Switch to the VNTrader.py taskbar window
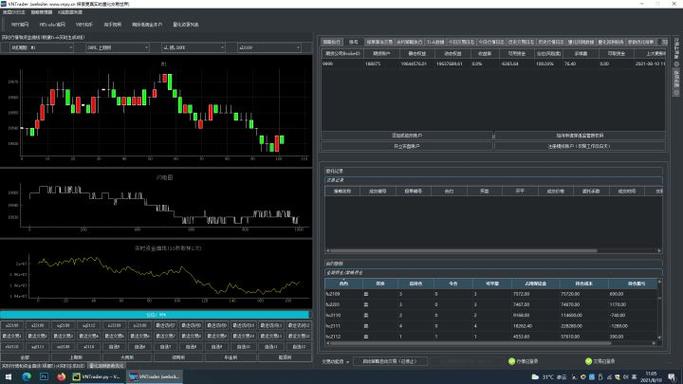683x384 pixels. pos(97,377)
